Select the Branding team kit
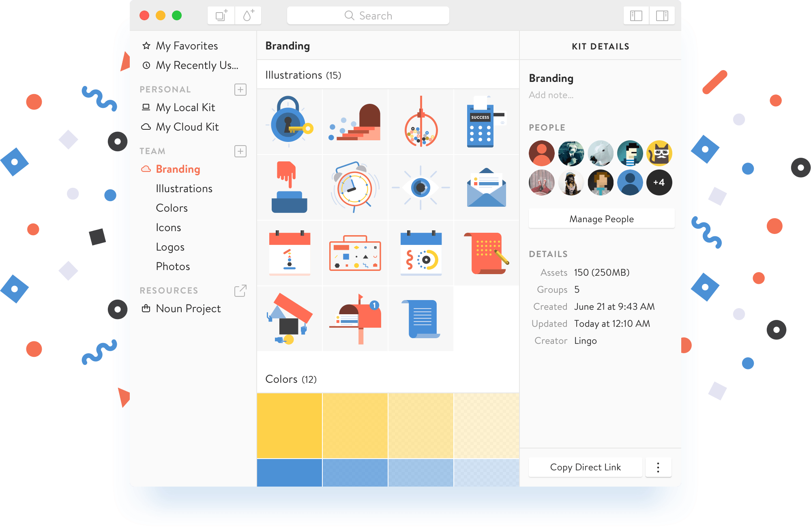Screen dimensions: 811x532 point(178,169)
